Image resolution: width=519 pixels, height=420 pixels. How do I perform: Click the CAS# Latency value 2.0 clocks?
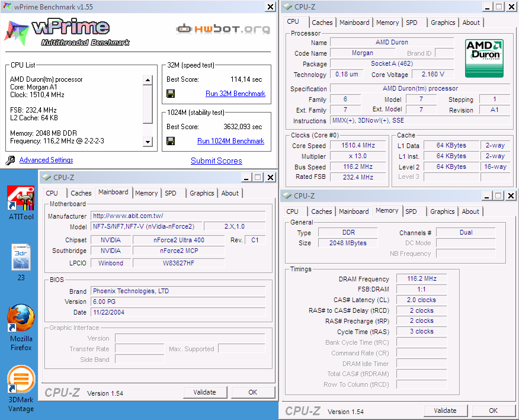click(422, 300)
